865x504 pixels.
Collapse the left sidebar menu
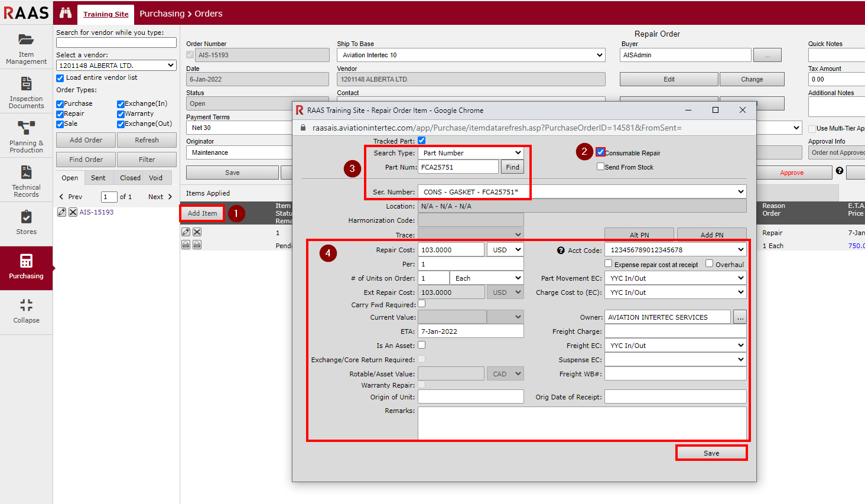coord(26,311)
